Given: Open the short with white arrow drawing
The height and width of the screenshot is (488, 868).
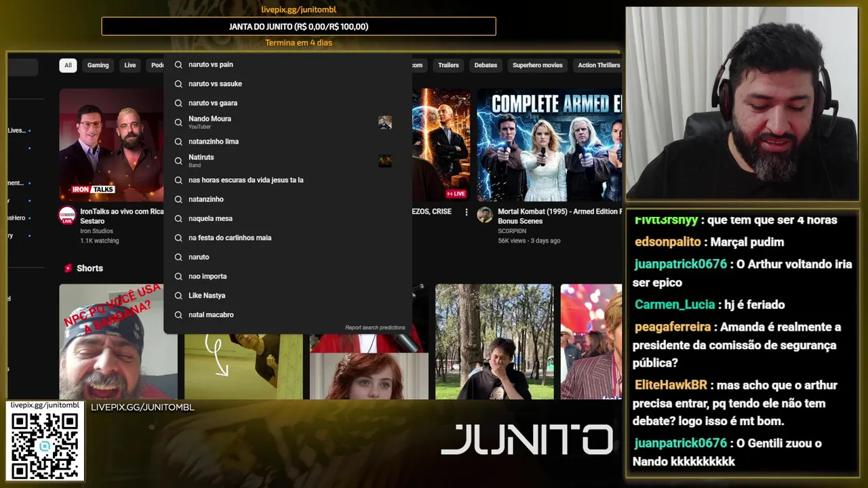Looking at the screenshot, I should [x=243, y=366].
